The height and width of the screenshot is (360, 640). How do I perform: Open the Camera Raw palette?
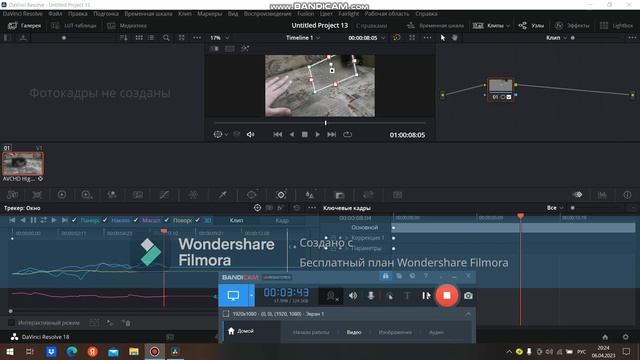pos(12,195)
